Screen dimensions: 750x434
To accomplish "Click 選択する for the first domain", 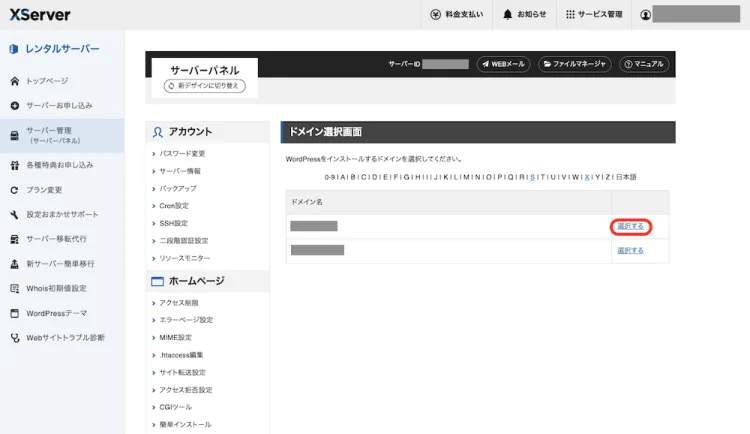I will (x=630, y=226).
